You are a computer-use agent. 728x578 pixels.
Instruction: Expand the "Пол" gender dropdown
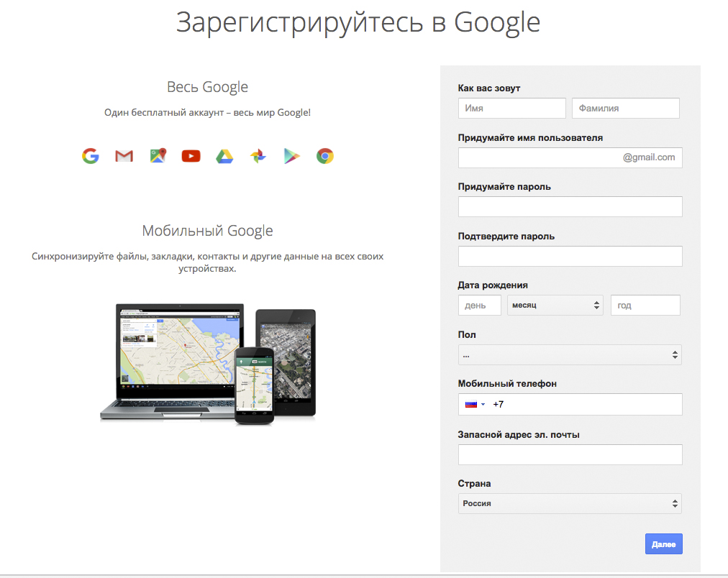570,354
